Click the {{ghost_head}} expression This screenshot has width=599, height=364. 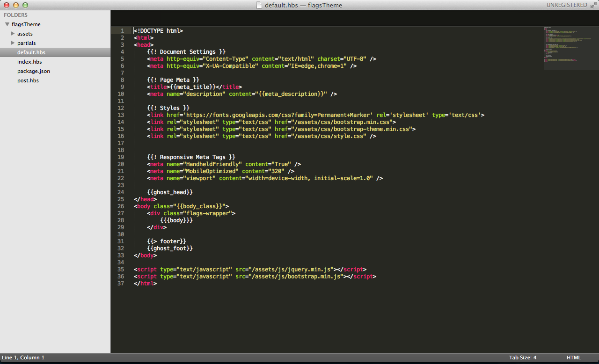[170, 192]
